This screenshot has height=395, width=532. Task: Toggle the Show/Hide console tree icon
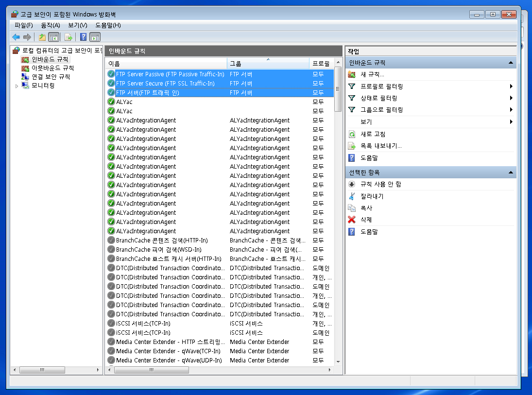pyautogui.click(x=53, y=37)
